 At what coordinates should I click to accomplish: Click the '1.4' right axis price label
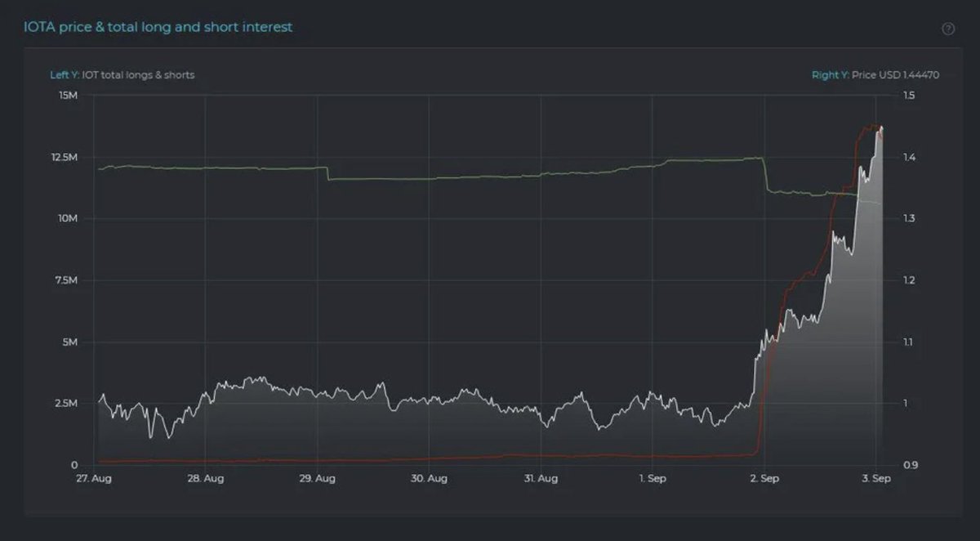pos(909,157)
